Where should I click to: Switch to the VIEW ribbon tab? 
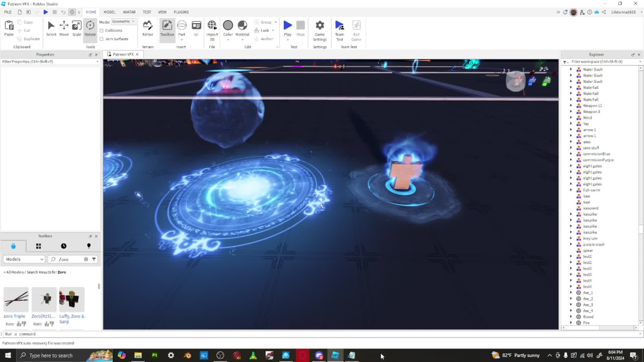pyautogui.click(x=162, y=12)
